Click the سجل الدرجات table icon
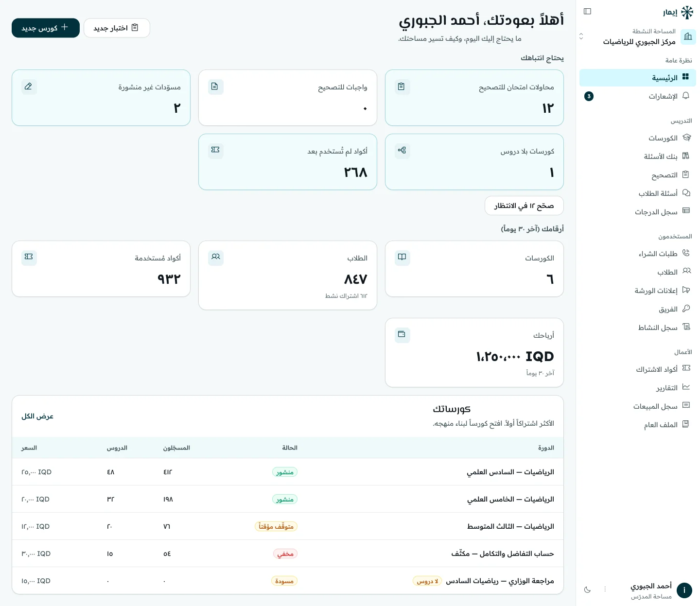This screenshot has height=606, width=700. pyautogui.click(x=686, y=211)
